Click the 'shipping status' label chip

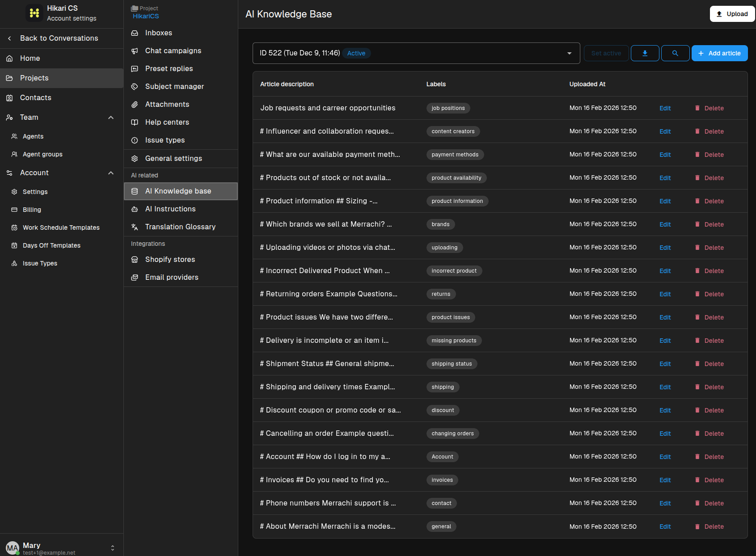pos(452,364)
